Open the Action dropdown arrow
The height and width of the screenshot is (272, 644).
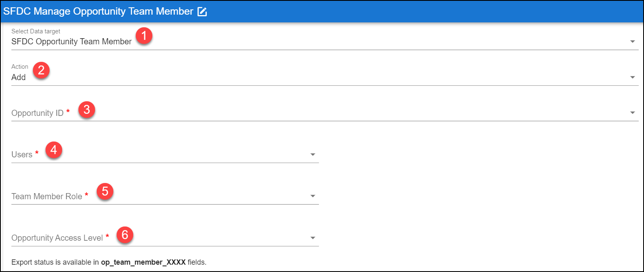[x=632, y=77]
